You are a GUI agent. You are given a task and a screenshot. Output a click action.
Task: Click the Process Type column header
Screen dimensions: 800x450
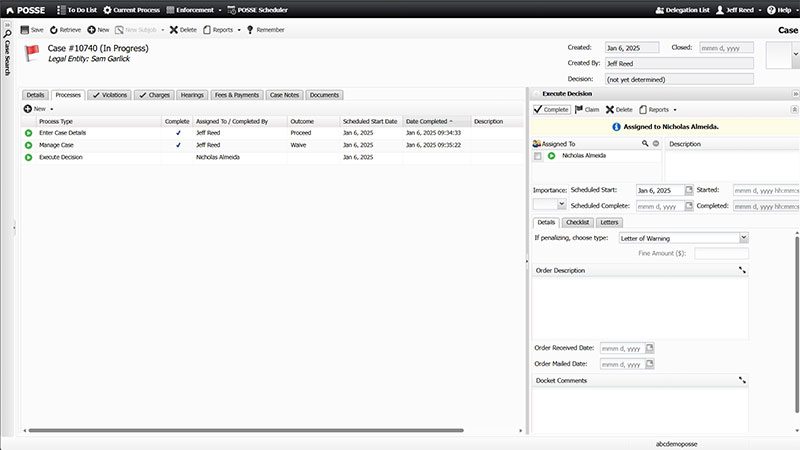[x=98, y=121]
